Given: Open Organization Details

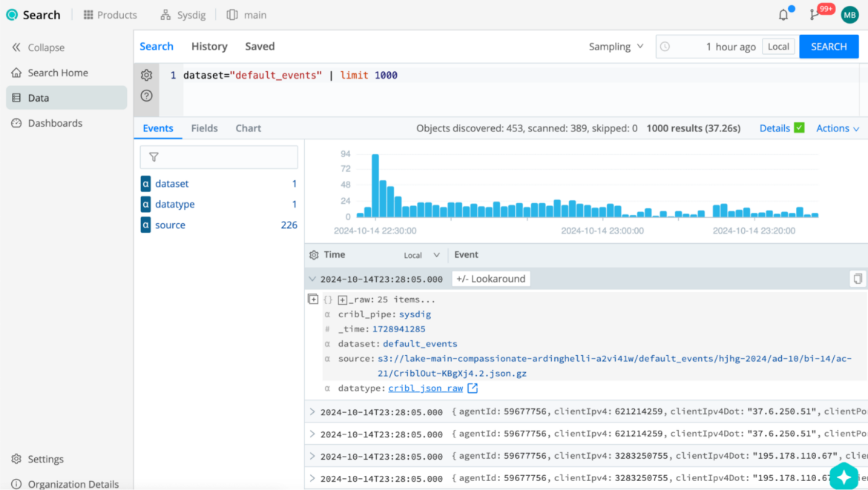Looking at the screenshot, I should [65, 484].
